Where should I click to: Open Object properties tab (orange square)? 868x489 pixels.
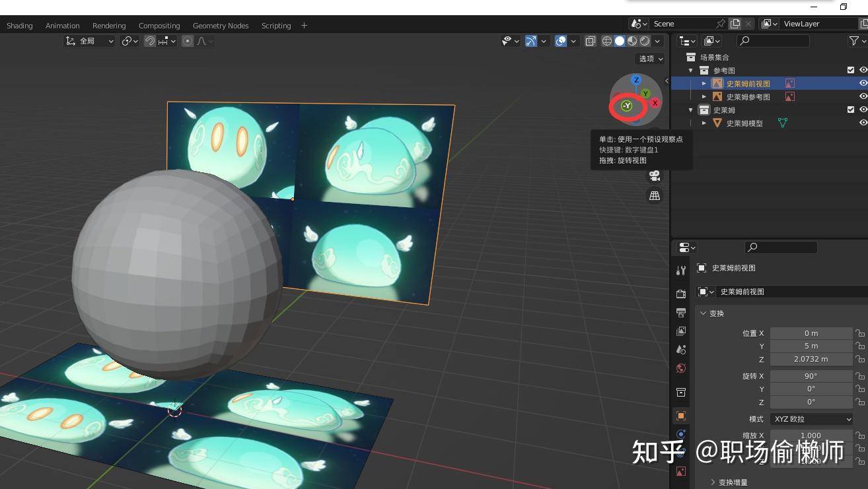(x=681, y=416)
